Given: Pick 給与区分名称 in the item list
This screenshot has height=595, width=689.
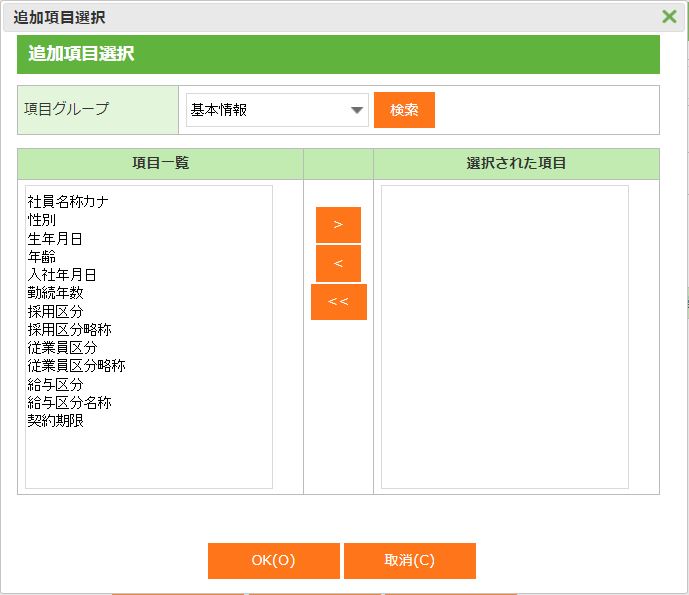Looking at the screenshot, I should click(69, 403).
